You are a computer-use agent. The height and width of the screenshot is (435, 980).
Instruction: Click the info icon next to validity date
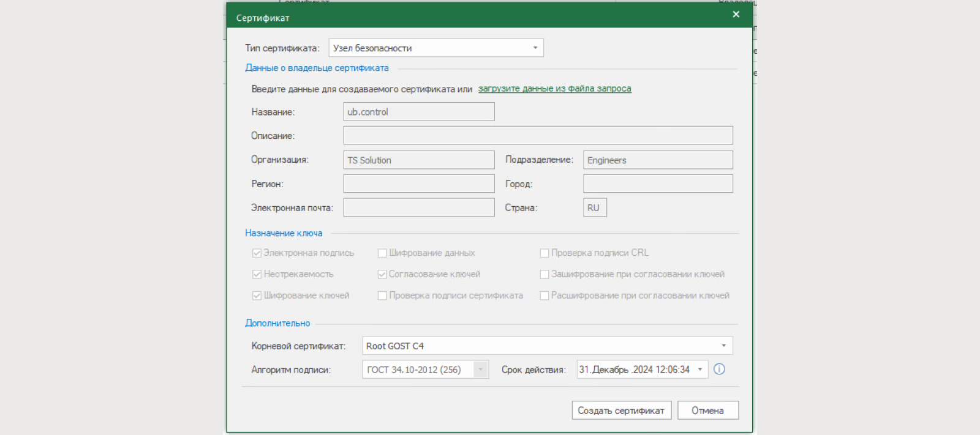click(x=719, y=369)
